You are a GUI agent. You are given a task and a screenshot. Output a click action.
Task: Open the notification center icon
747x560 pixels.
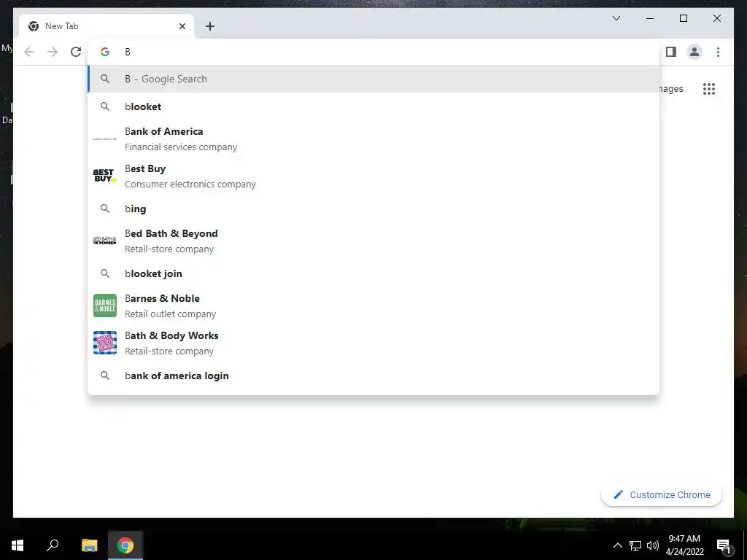pos(724,545)
